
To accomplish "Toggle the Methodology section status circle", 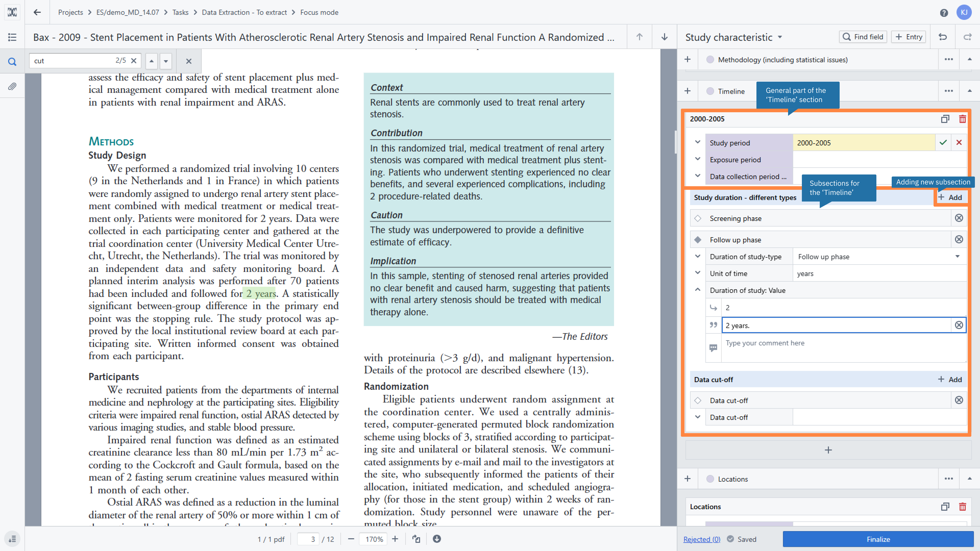I will pos(710,59).
